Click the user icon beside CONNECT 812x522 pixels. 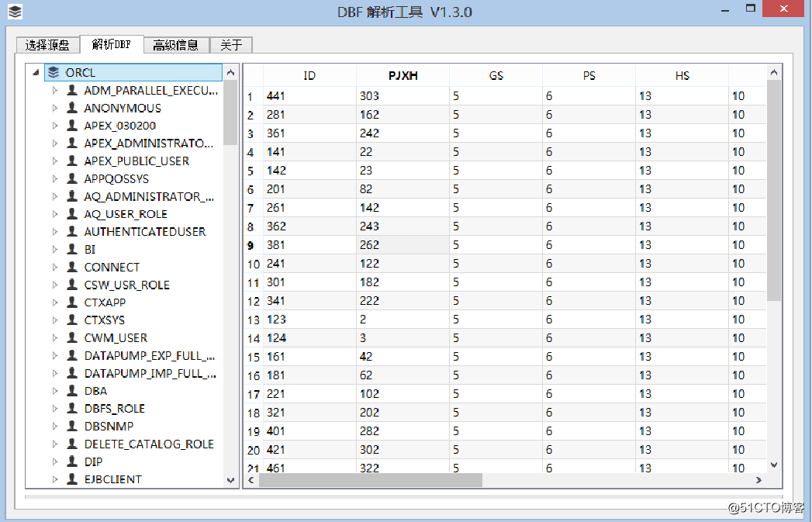click(x=72, y=268)
